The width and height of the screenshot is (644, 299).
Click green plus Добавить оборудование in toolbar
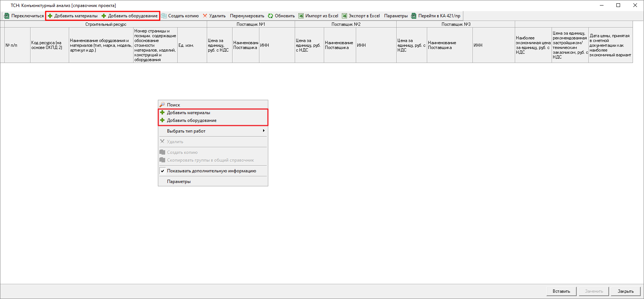104,16
